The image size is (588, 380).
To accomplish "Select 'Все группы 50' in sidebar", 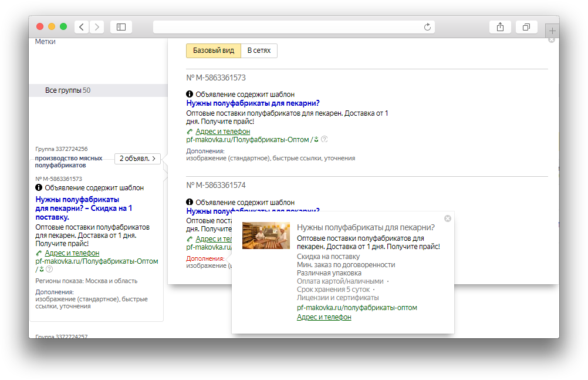I will click(x=67, y=90).
